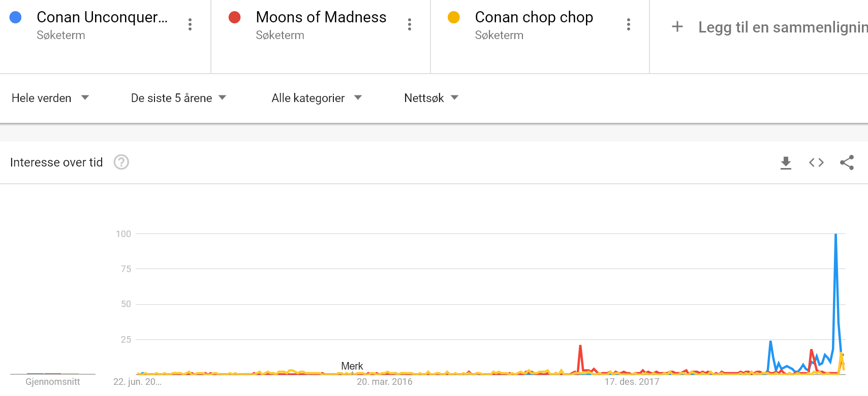Image resolution: width=868 pixels, height=396 pixels.
Task: Expand the Alle kategorier dropdown
Action: click(317, 98)
